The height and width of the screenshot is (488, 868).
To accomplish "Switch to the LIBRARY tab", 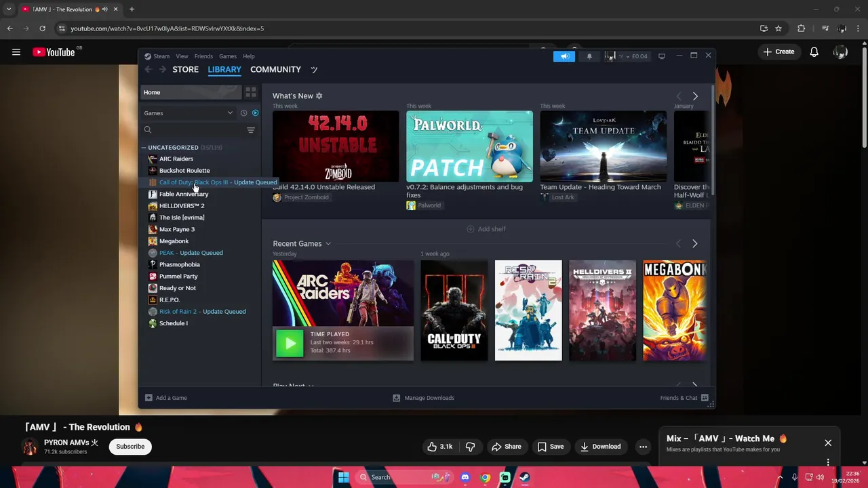I will [x=224, y=69].
